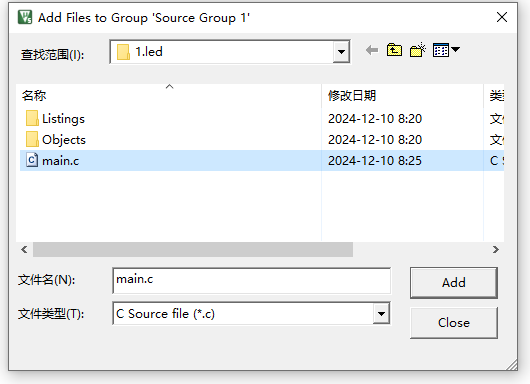Viewport: 530px width, 384px height.
Task: Click the scroll left arrow
Action: click(x=24, y=249)
